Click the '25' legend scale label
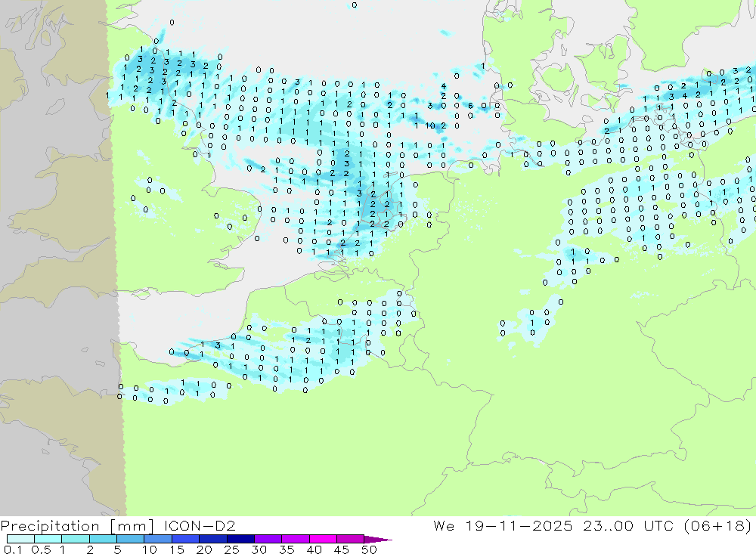This screenshot has width=756, height=554. point(232,549)
